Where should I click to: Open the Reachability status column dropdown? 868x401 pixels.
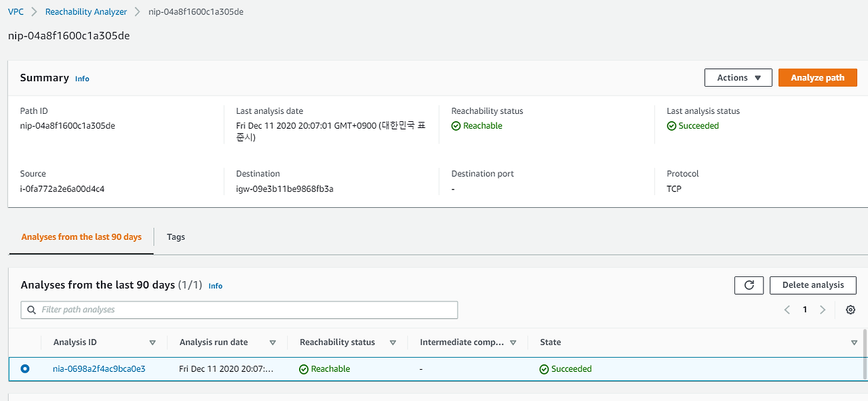coord(393,342)
